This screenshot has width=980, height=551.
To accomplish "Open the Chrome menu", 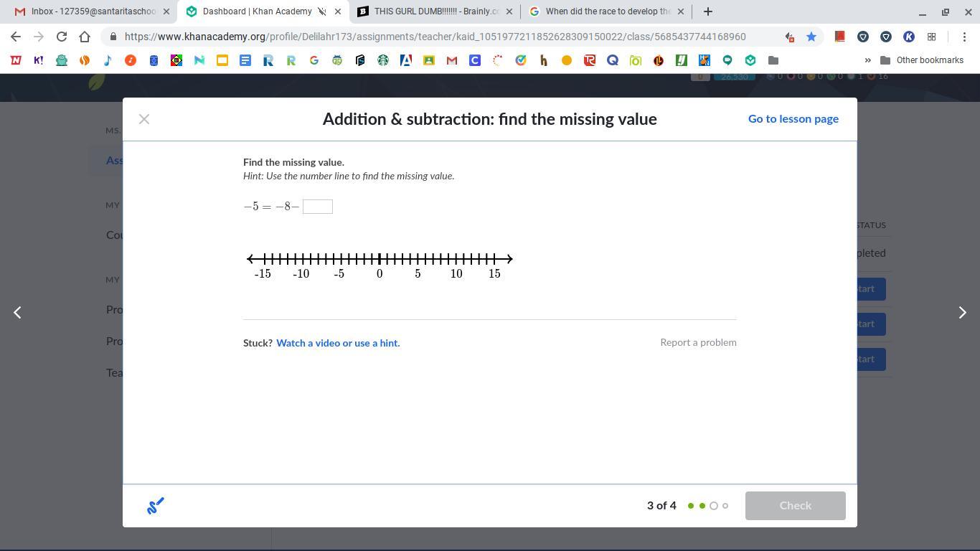I will pyautogui.click(x=963, y=37).
